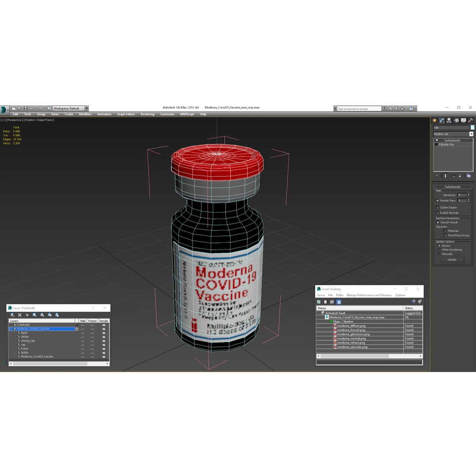Click the star Favorites icon in help bar
Image resolution: width=476 pixels, height=476 pixels.
pyautogui.click(x=402, y=109)
